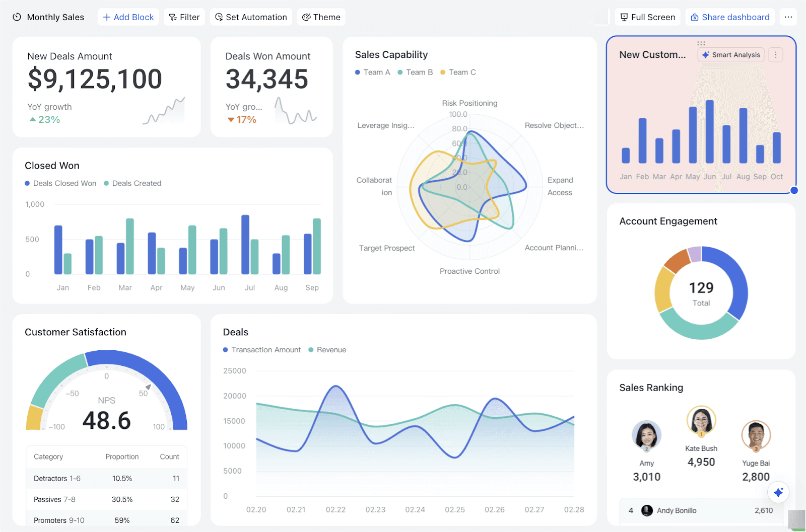Click the Target Prospect radar label
806x532 pixels.
(387, 248)
